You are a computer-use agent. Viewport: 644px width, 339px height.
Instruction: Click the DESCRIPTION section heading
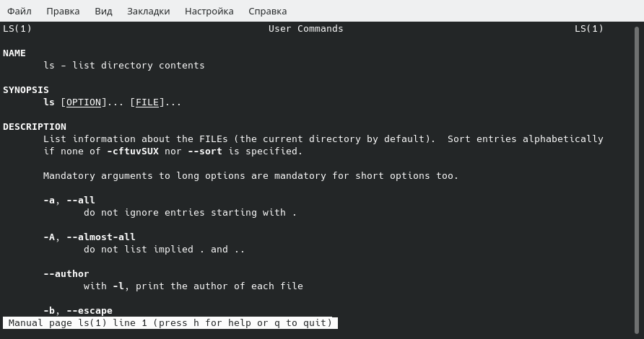coord(35,127)
